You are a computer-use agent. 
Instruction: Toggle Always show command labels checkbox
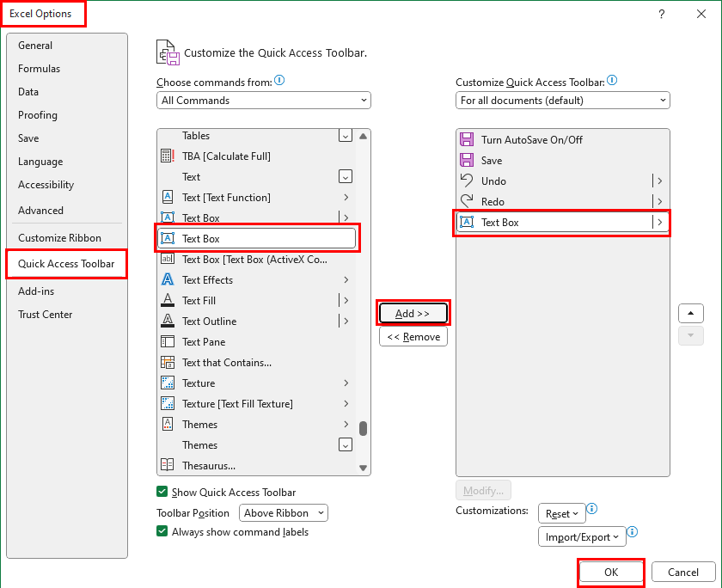click(x=162, y=531)
